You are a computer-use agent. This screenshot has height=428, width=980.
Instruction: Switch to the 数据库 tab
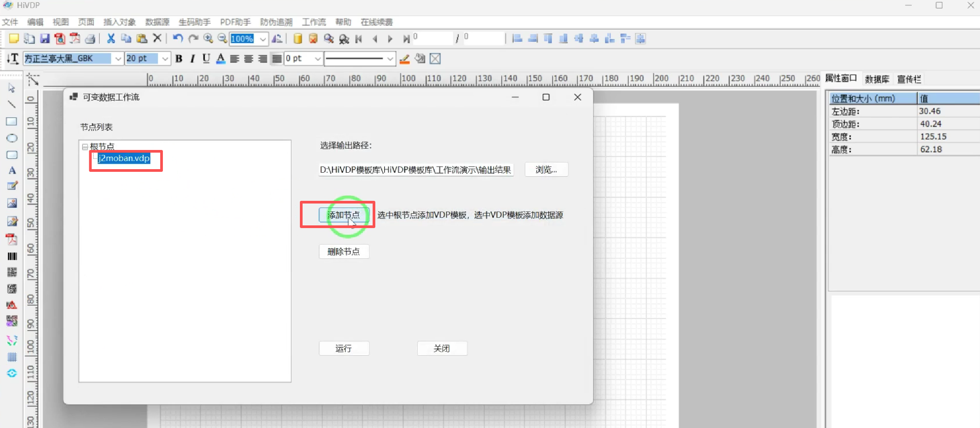[877, 79]
